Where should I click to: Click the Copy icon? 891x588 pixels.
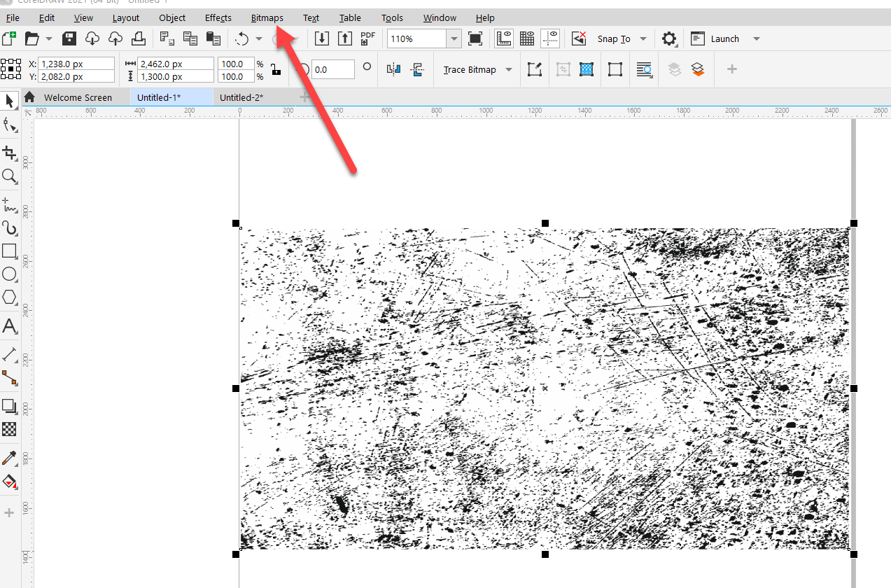[x=190, y=38]
